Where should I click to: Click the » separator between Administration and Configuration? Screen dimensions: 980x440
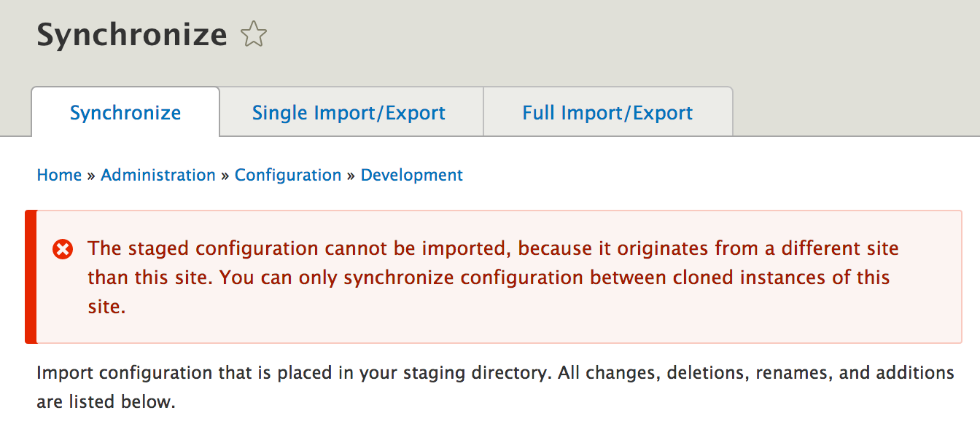(225, 176)
